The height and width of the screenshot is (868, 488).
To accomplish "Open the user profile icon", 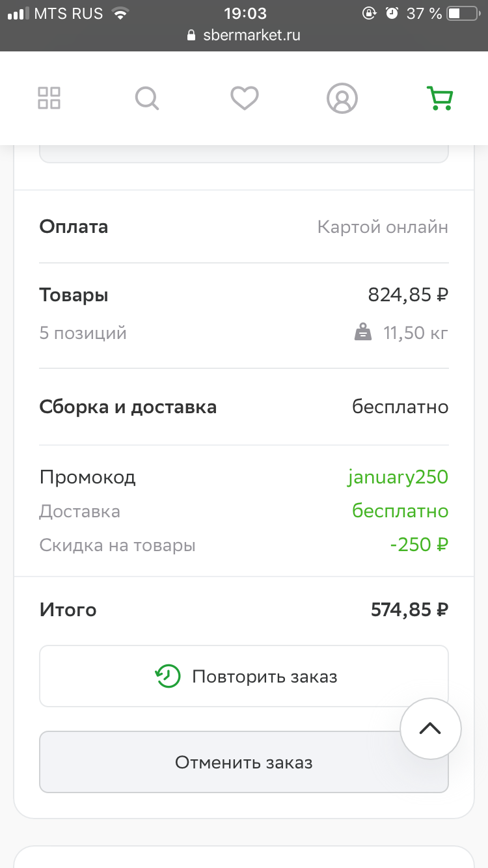I will pyautogui.click(x=342, y=99).
